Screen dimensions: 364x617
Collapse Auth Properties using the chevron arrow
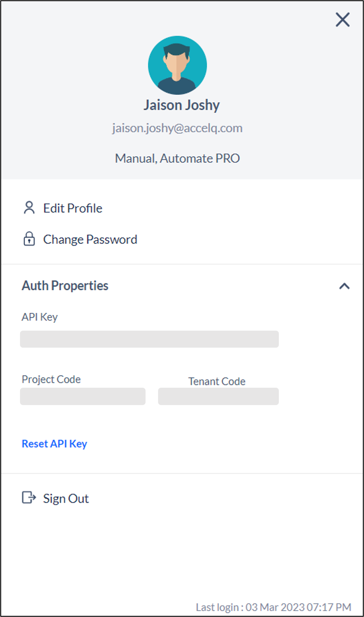344,286
